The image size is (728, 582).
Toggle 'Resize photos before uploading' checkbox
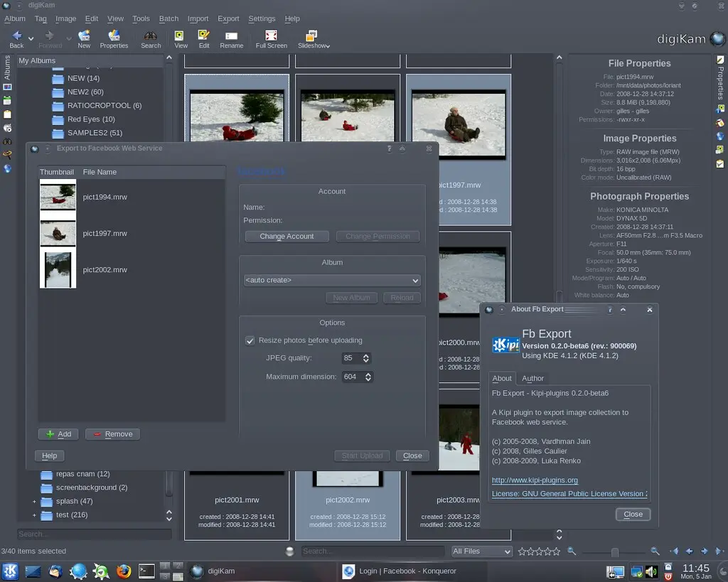[250, 340]
